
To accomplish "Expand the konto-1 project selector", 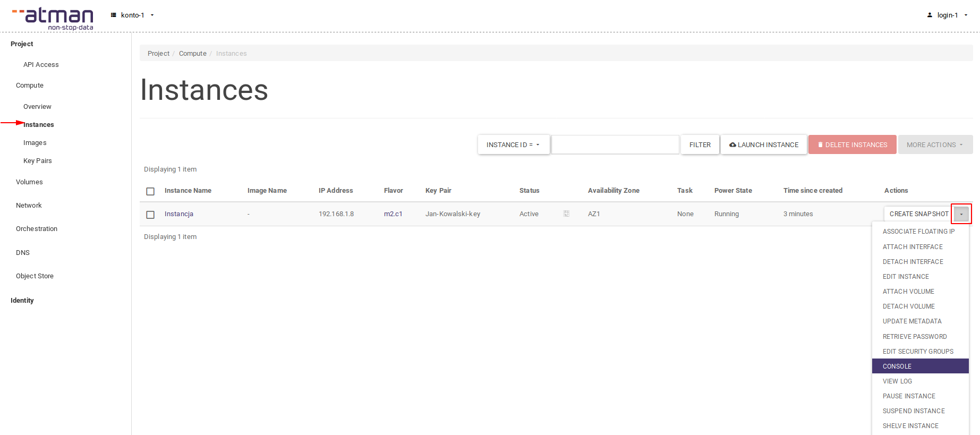I will pos(132,15).
